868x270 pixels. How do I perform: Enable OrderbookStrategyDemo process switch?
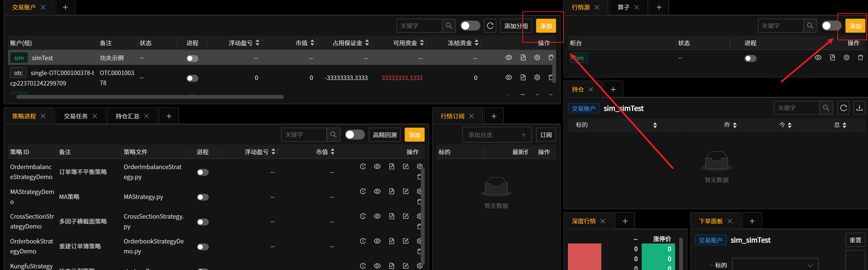click(x=203, y=247)
